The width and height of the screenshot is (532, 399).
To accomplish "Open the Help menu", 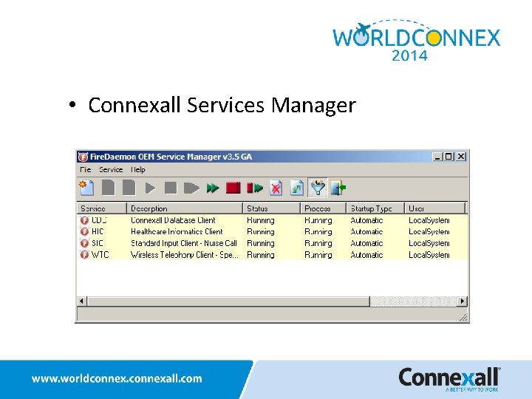I will [137, 170].
